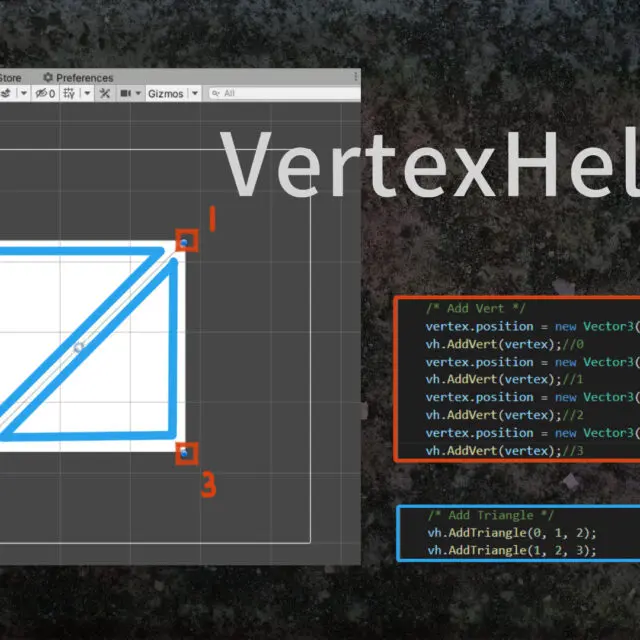Toggle the Gizmos button

pos(165,93)
